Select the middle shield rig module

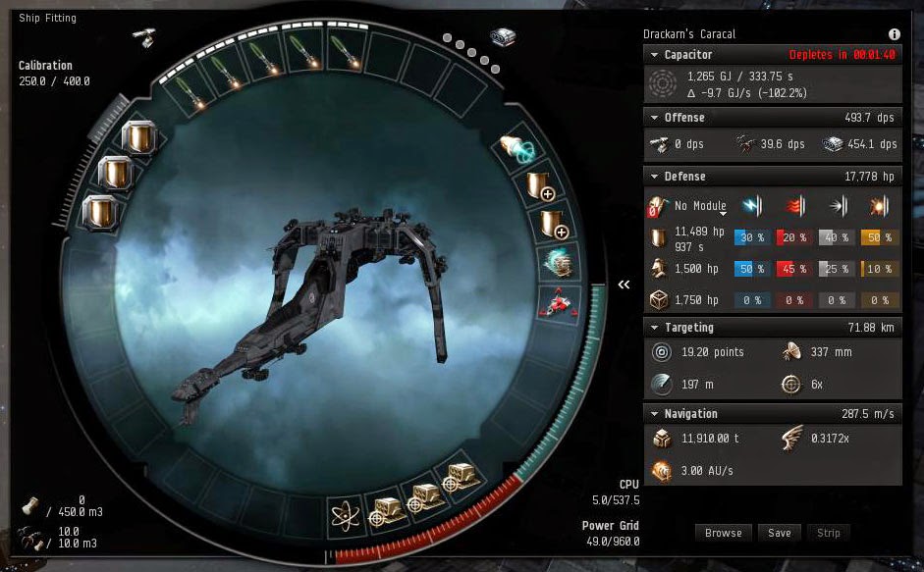click(116, 173)
